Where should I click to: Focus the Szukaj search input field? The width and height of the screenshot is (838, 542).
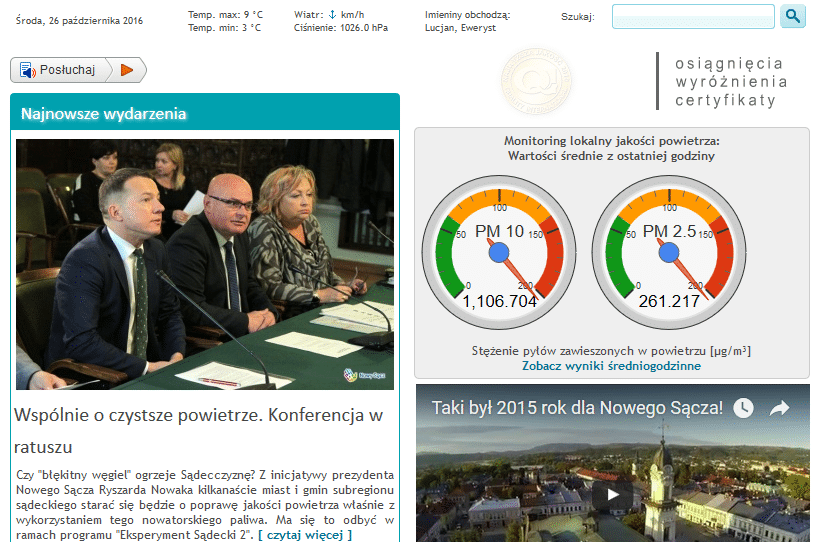pos(693,17)
